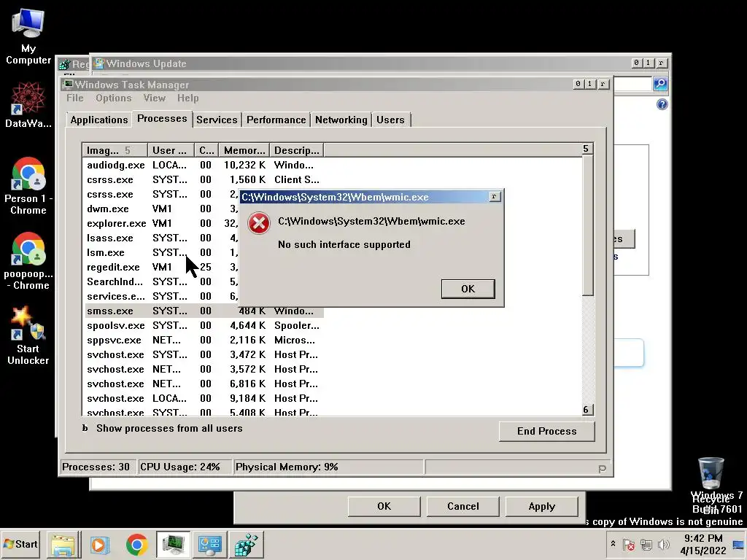Image resolution: width=747 pixels, height=560 pixels.
Task: Select Registry Editor taskbar icon
Action: pos(247,544)
